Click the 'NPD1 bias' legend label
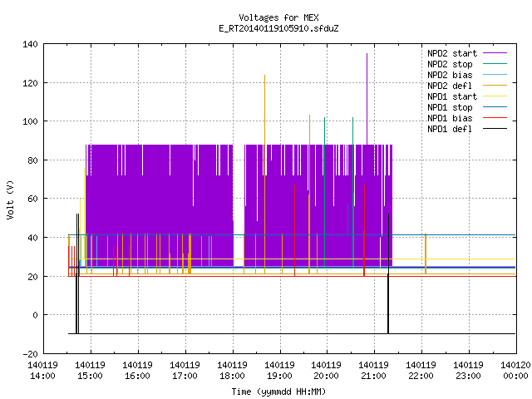The image size is (532, 399). (x=450, y=118)
